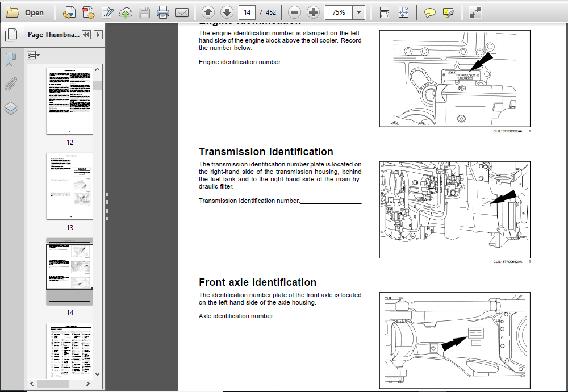Click thumbnail vertical scrollbar thumb
The height and width of the screenshot is (392, 568).
coord(98,85)
